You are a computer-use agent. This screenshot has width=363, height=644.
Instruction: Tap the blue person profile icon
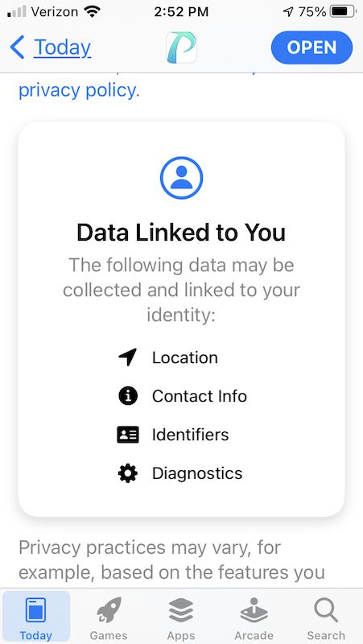pyautogui.click(x=182, y=178)
